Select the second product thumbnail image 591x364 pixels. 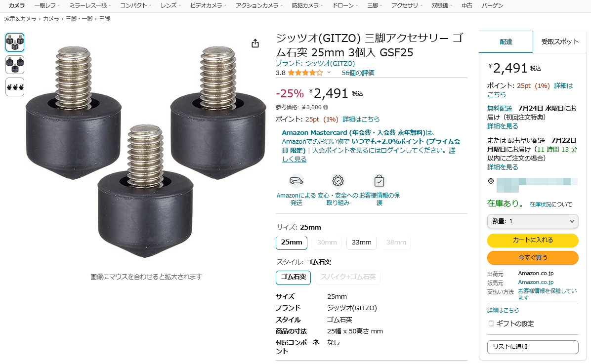tap(15, 65)
